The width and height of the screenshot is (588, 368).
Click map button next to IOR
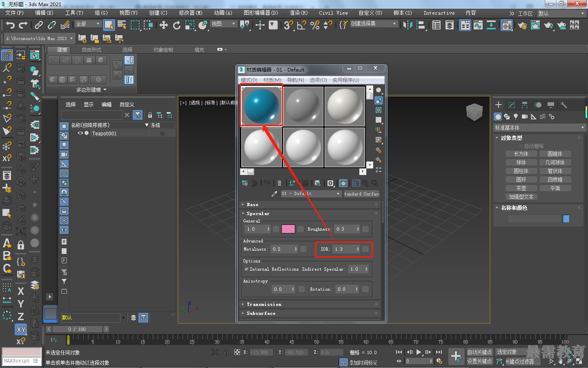tap(365, 249)
